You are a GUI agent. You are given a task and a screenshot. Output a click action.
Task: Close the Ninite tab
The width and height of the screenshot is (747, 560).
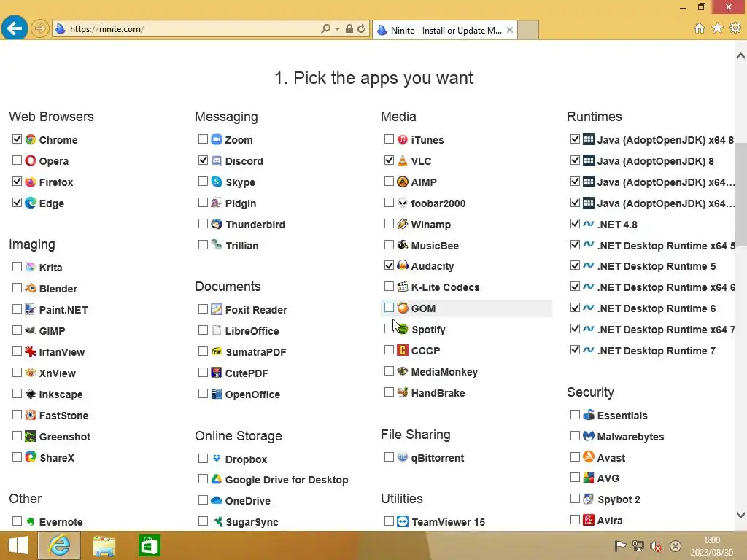(510, 30)
